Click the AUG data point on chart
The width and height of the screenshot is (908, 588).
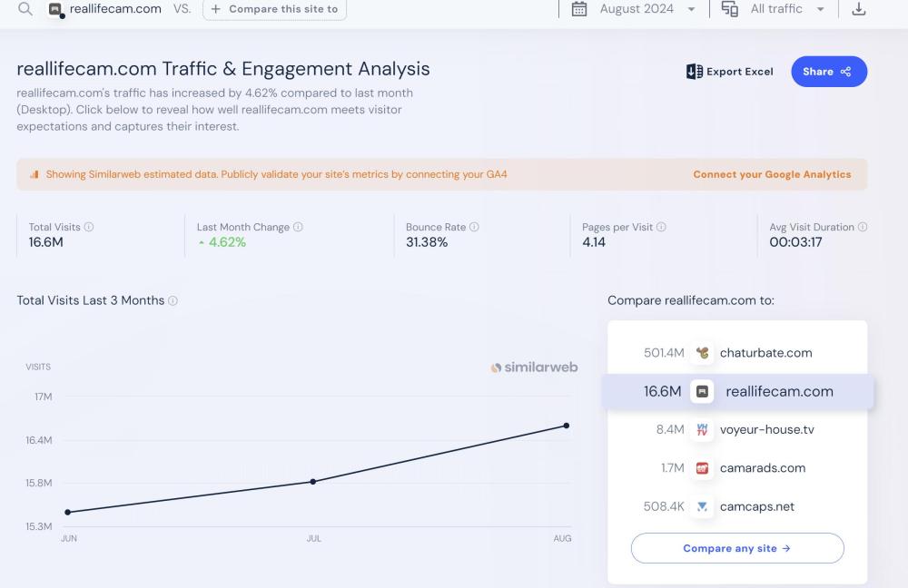tap(567, 425)
